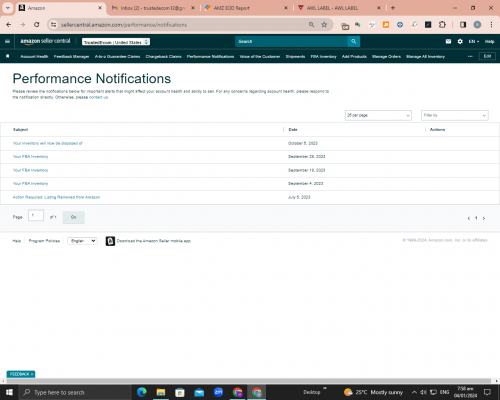Click the Amazon Seller Central logo
500x400 pixels.
tap(45, 41)
